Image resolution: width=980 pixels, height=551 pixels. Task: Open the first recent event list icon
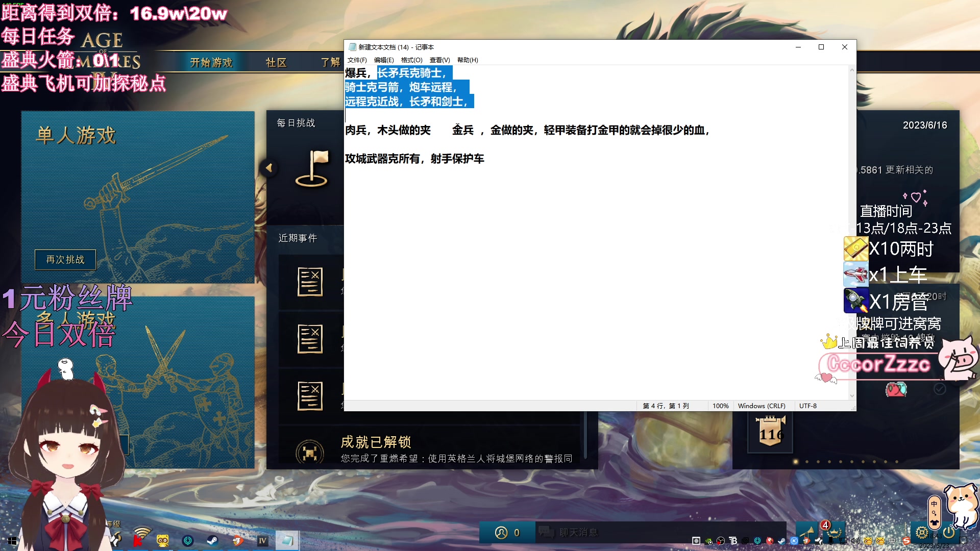click(x=310, y=282)
